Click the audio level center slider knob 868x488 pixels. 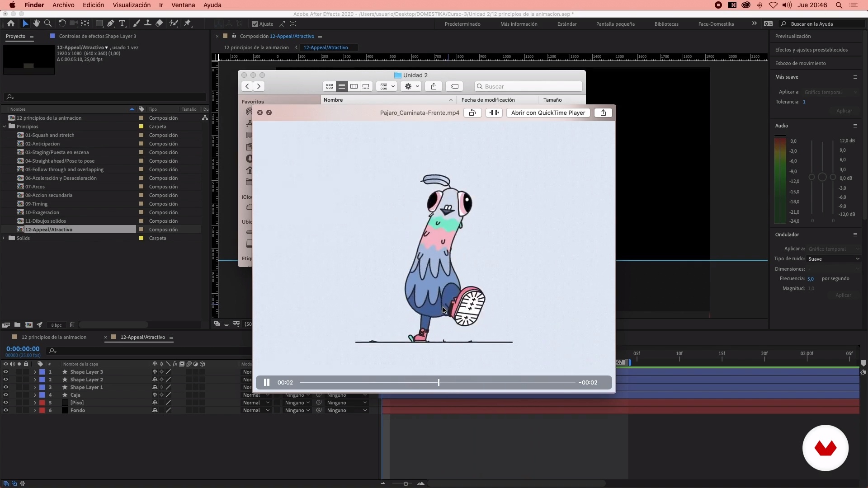click(822, 177)
